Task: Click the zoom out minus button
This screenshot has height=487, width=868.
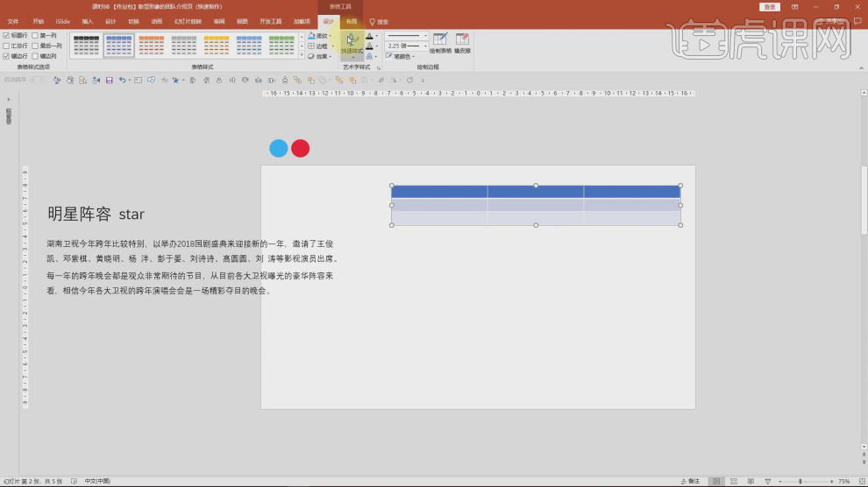Action: (x=780, y=482)
